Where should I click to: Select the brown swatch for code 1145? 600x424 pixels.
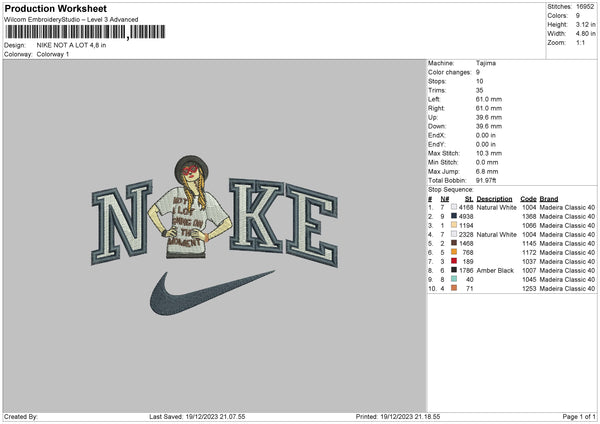click(454, 243)
